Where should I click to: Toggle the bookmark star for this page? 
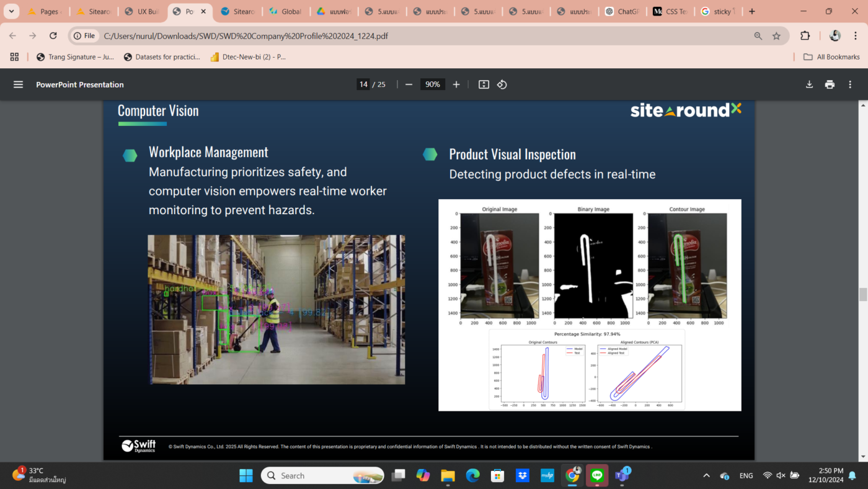coord(777,35)
